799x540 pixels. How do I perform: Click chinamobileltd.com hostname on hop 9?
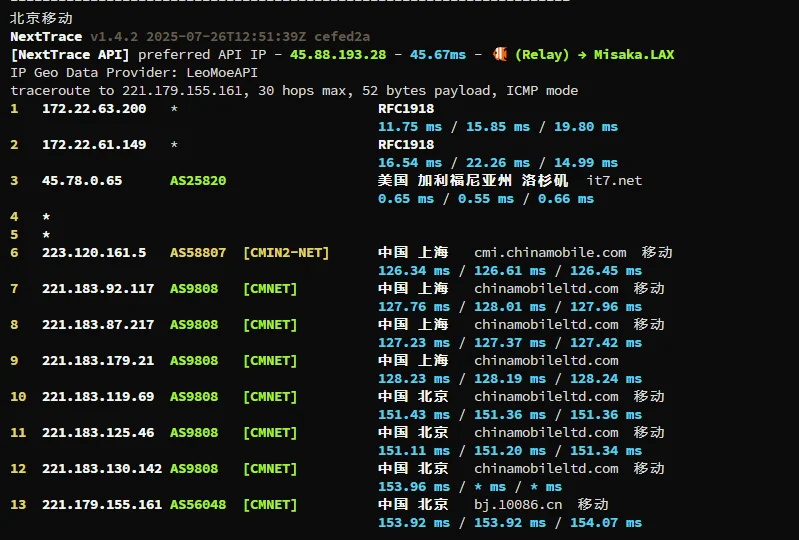[x=546, y=361]
